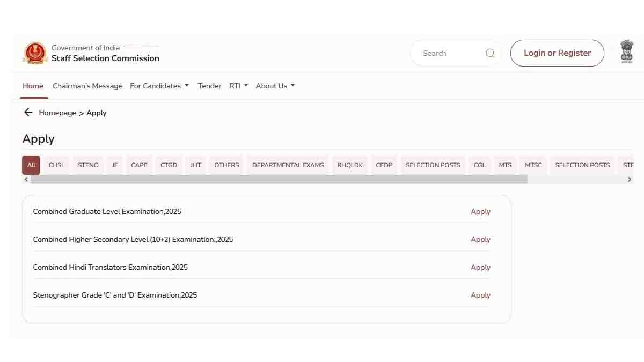Apply for Stenographer Grade C and D Examination
The width and height of the screenshot is (644, 362).
(x=480, y=295)
